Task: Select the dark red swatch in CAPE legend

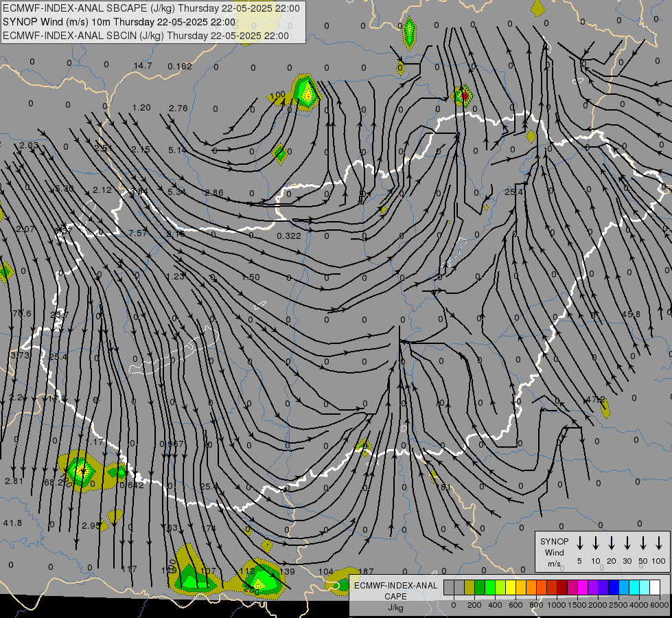Action: point(562,588)
